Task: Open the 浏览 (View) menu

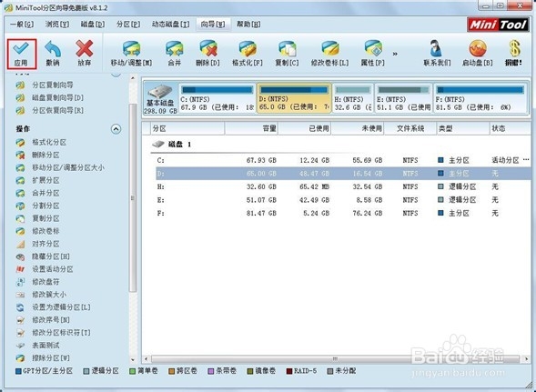Action: [57, 25]
